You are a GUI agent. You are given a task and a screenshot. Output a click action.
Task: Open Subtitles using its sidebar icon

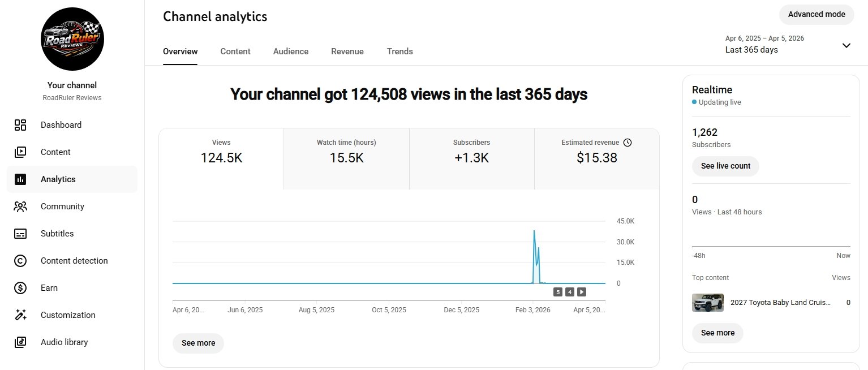point(20,234)
